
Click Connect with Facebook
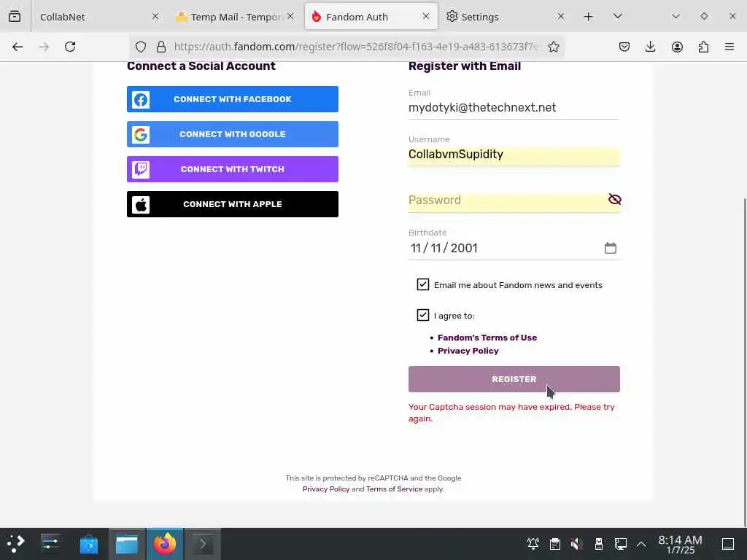(233, 99)
